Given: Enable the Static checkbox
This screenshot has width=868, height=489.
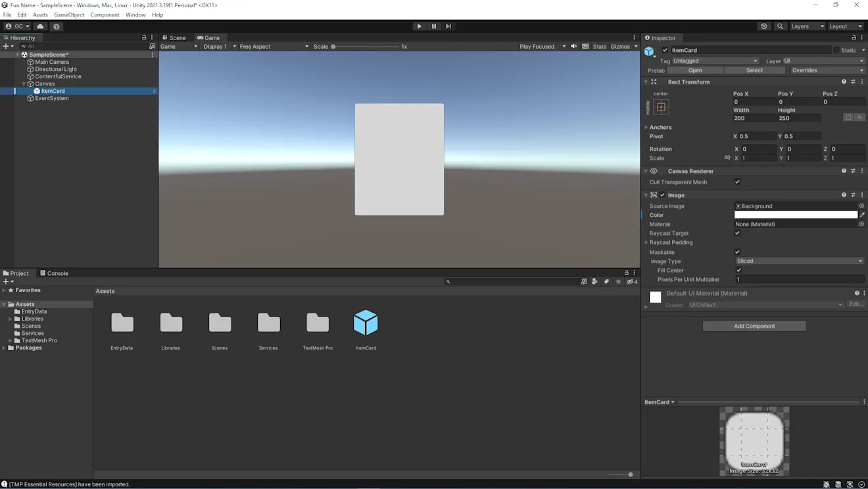Looking at the screenshot, I should [836, 50].
